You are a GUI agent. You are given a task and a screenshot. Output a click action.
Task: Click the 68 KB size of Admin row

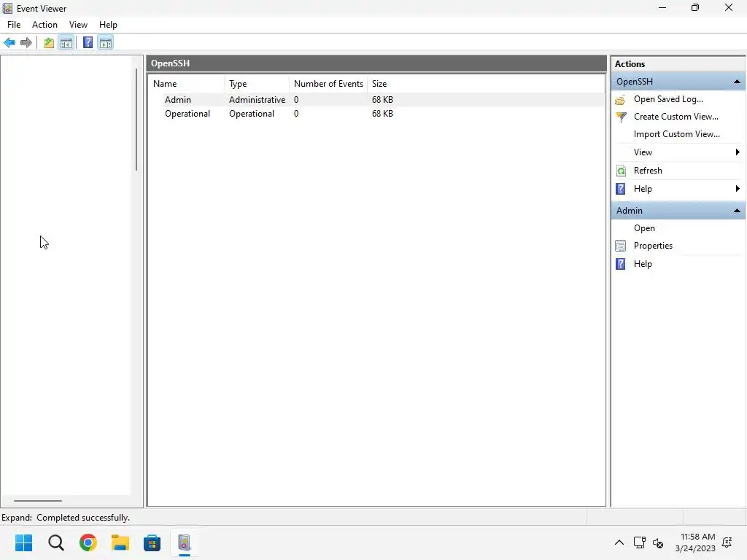coord(382,99)
